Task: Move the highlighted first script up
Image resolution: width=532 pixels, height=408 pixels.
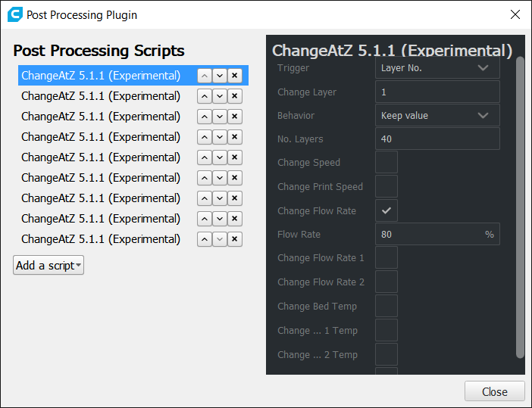Action: coord(205,76)
